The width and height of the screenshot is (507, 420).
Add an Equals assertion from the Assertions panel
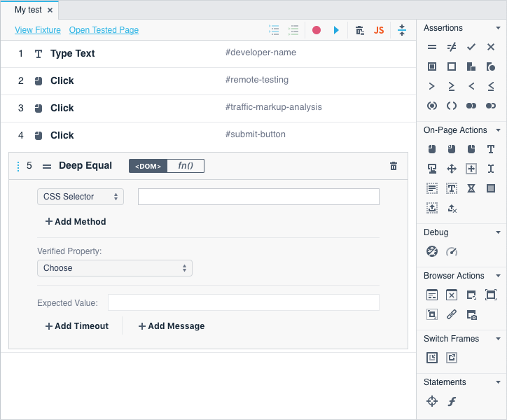[432, 47]
